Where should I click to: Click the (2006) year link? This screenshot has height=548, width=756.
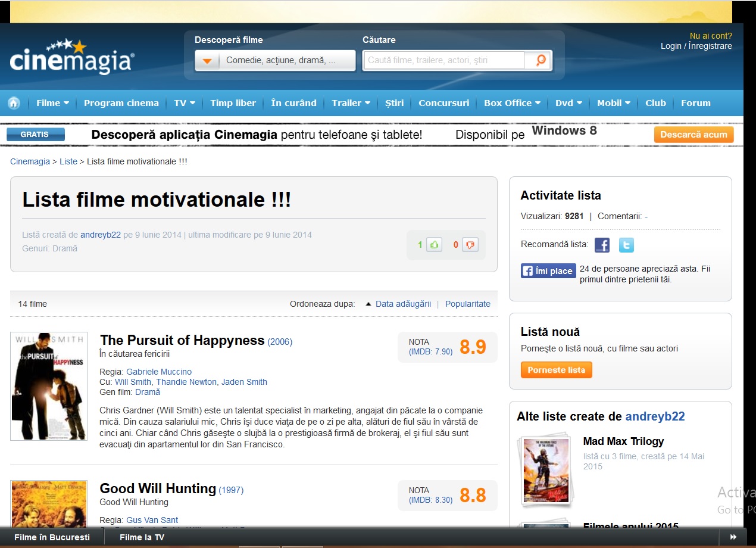[280, 342]
